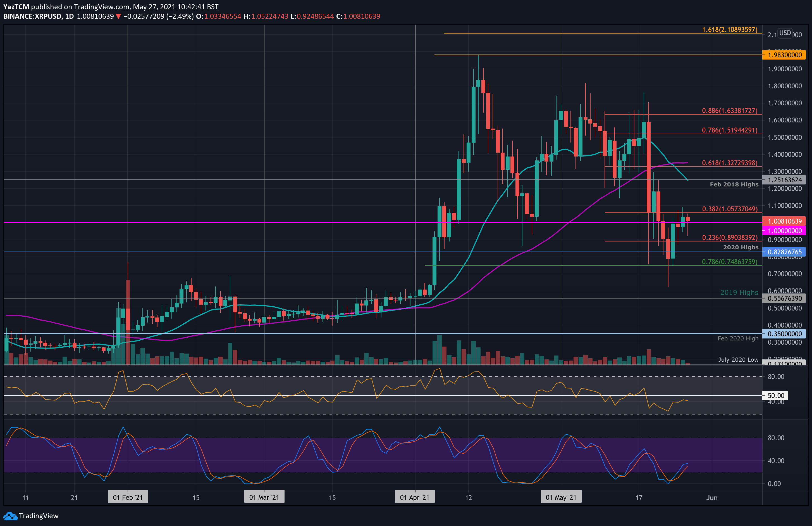812x526 pixels.
Task: Click the USD currency button
Action: pos(785,33)
